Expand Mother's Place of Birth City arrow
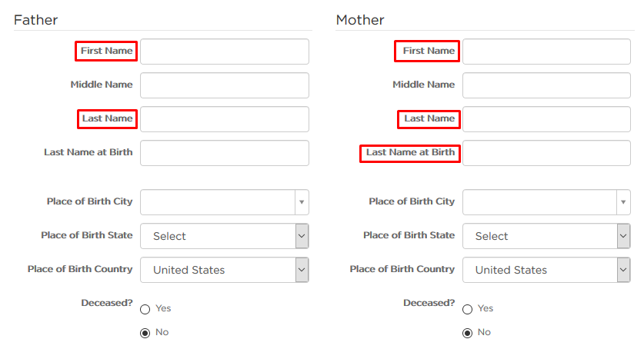 (x=623, y=202)
